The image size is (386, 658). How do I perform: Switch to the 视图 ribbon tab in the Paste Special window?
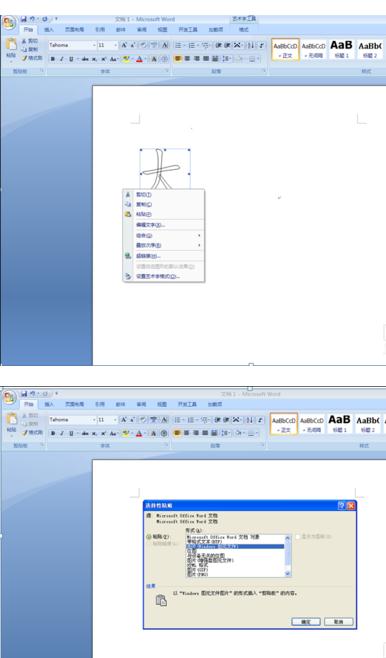[x=162, y=405]
